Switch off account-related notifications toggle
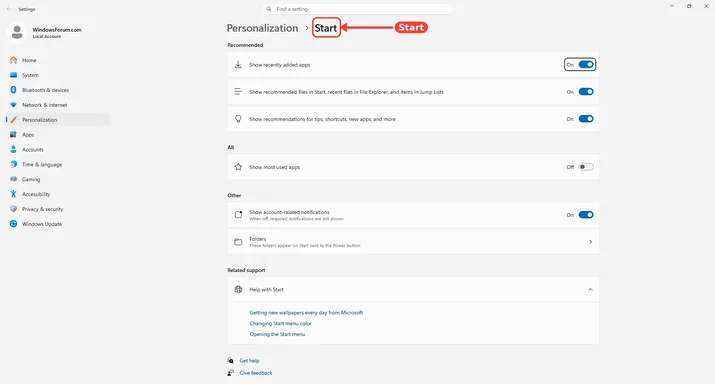Image resolution: width=715 pixels, height=384 pixels. pos(586,214)
